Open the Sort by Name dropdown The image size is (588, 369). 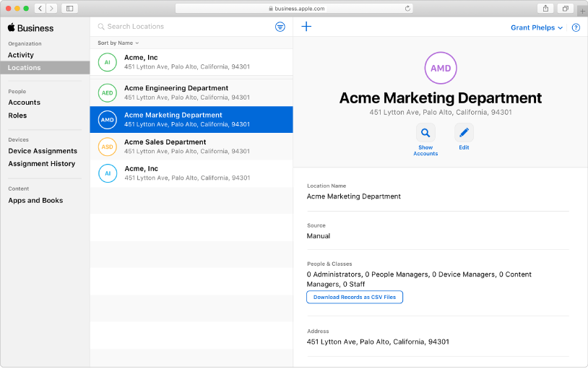(x=118, y=43)
